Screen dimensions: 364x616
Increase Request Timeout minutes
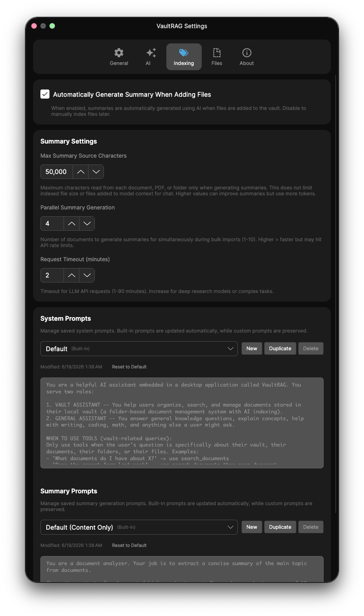coord(71,275)
